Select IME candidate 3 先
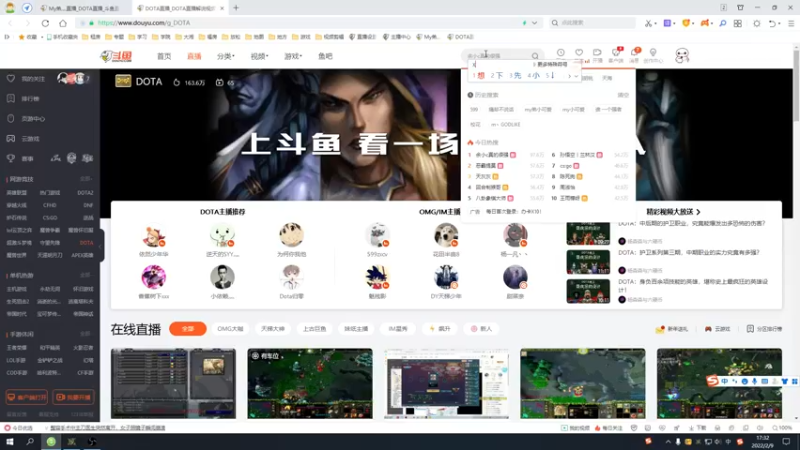This screenshot has width=800, height=450. [515, 76]
